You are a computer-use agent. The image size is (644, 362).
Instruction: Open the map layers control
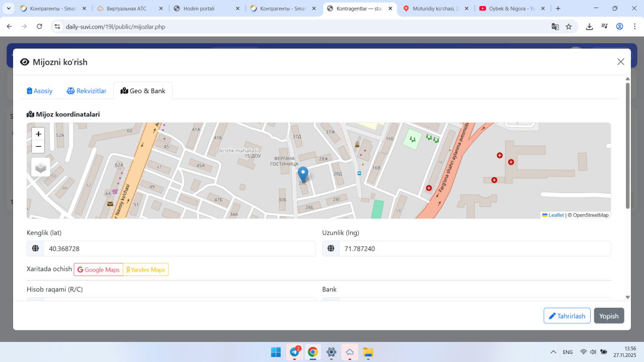[x=41, y=167]
